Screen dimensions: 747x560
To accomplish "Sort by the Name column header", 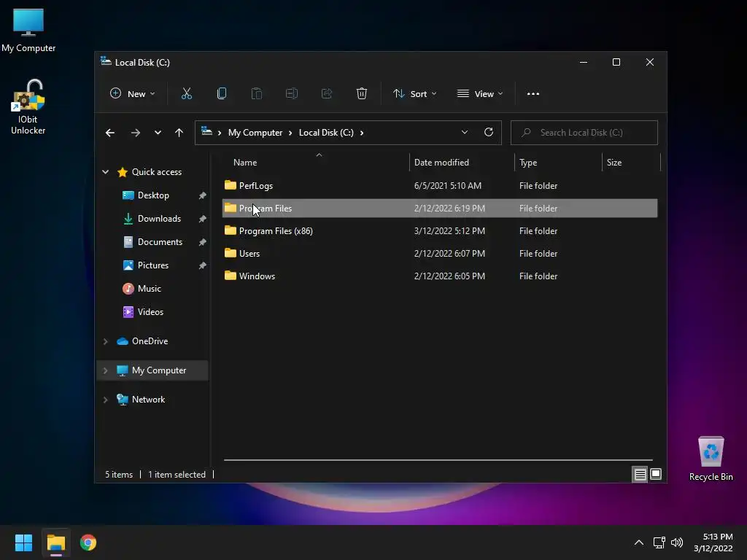I will click(x=315, y=163).
